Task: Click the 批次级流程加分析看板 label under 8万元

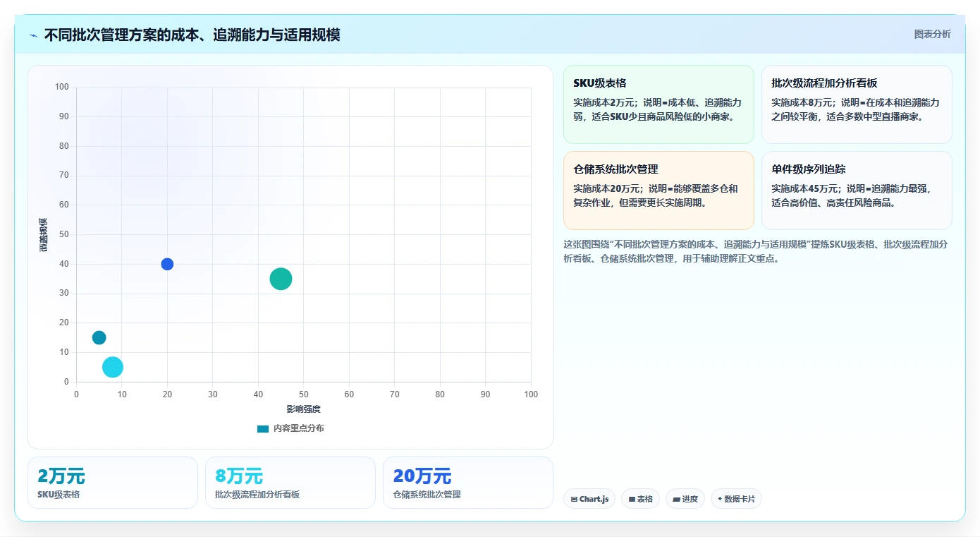Action: 257,495
